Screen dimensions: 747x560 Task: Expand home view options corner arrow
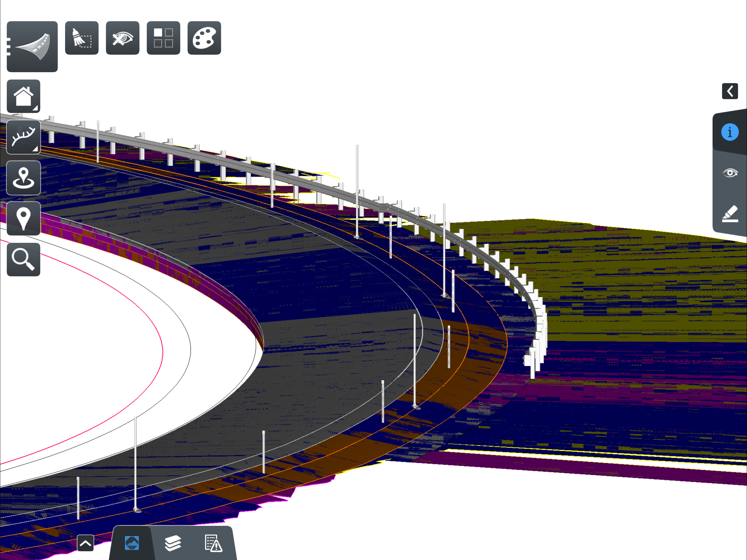[x=35, y=108]
